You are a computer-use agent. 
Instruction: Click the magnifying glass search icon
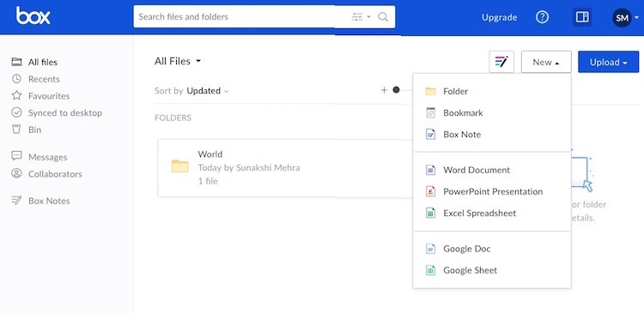383,17
